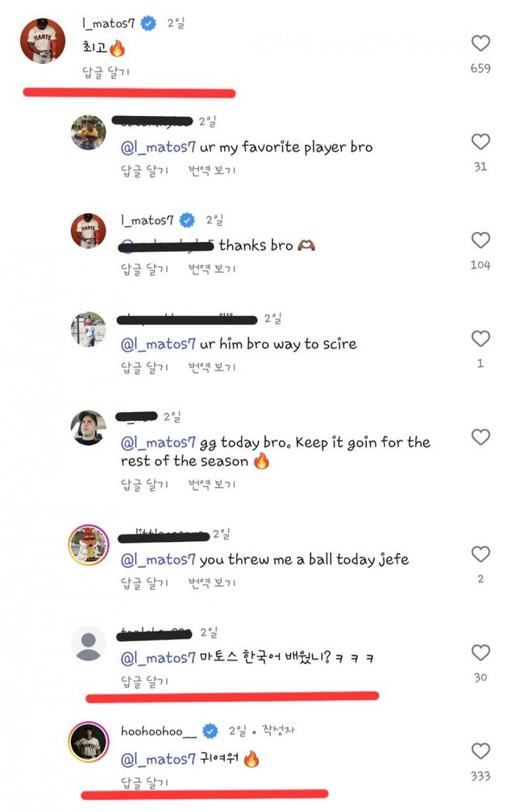
Task: Show translation for 'ur my favorite player bro'
Action: (x=212, y=170)
